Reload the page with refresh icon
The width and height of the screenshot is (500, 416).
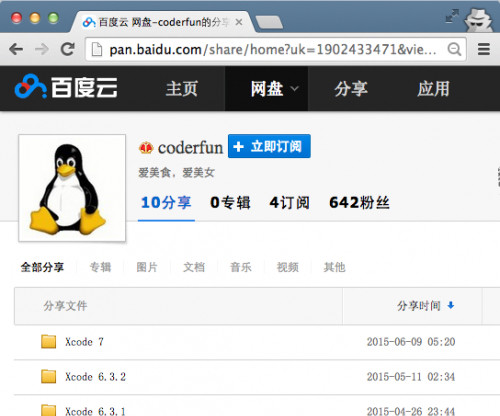click(x=68, y=49)
